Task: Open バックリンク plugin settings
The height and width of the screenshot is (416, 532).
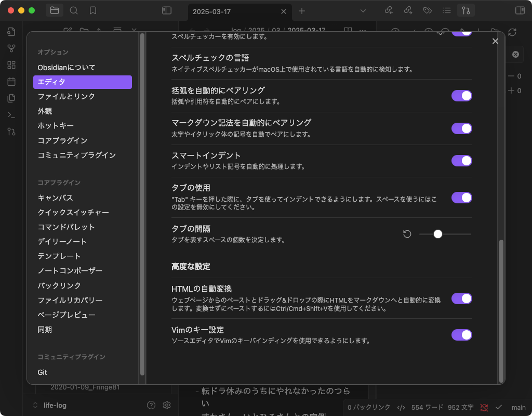Action: 83,285
